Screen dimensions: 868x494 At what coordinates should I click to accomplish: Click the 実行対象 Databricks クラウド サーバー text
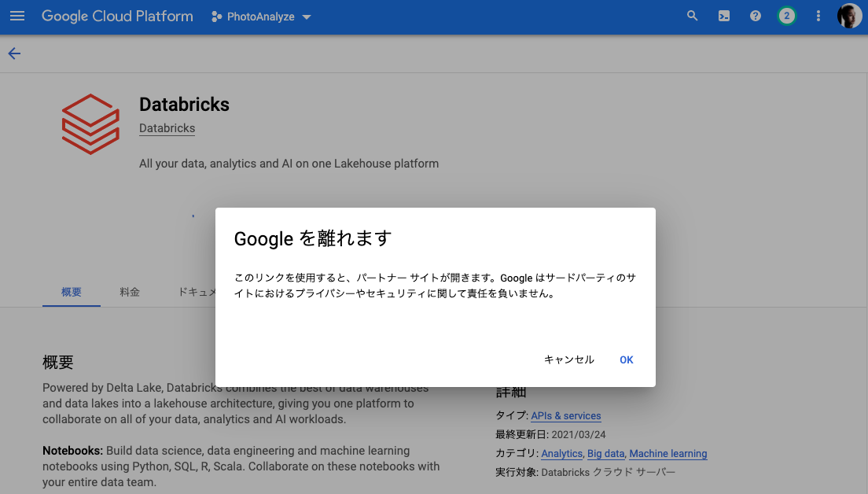[585, 473]
